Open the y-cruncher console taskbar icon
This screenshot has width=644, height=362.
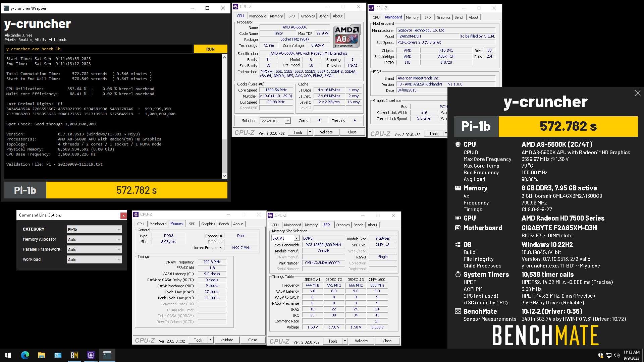coord(107,355)
